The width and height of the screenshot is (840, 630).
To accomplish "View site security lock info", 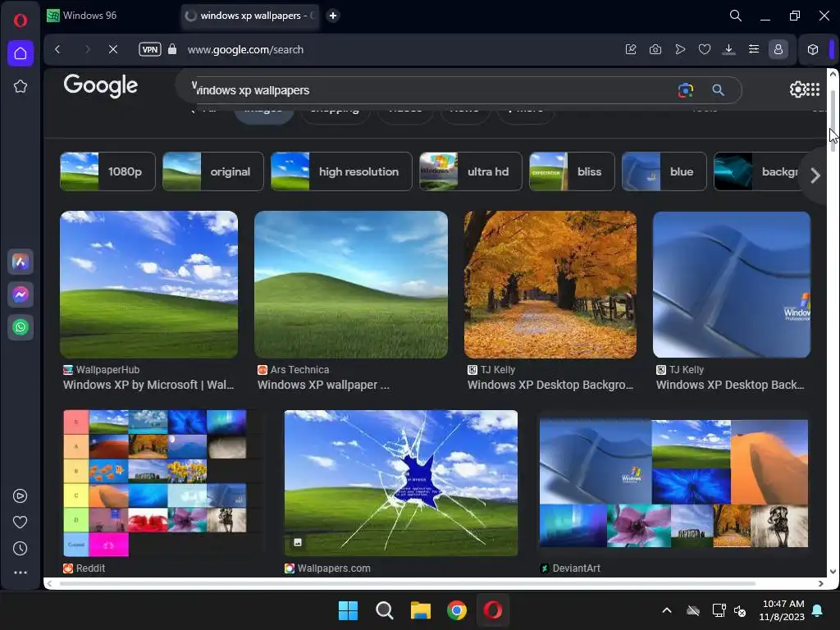I will (172, 49).
